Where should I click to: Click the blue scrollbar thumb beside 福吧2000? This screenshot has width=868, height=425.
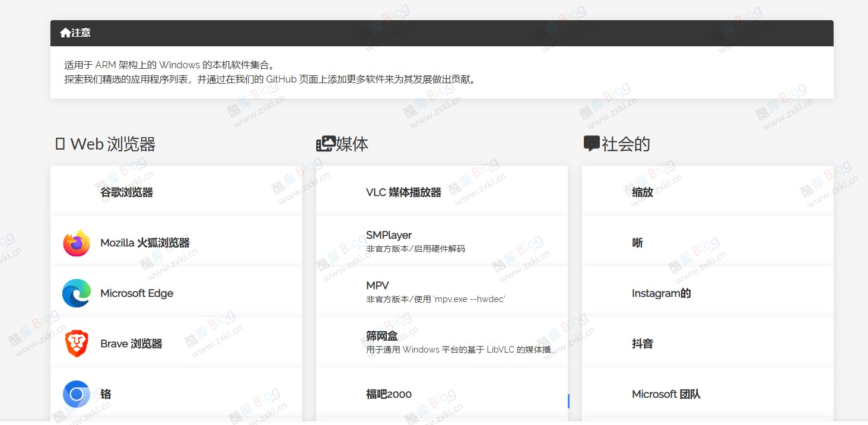coord(567,401)
